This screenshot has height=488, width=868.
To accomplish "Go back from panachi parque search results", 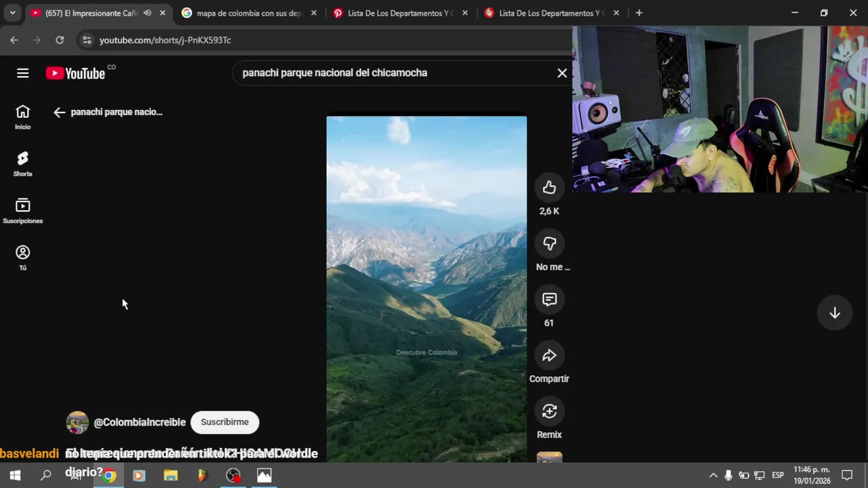I will (x=59, y=113).
